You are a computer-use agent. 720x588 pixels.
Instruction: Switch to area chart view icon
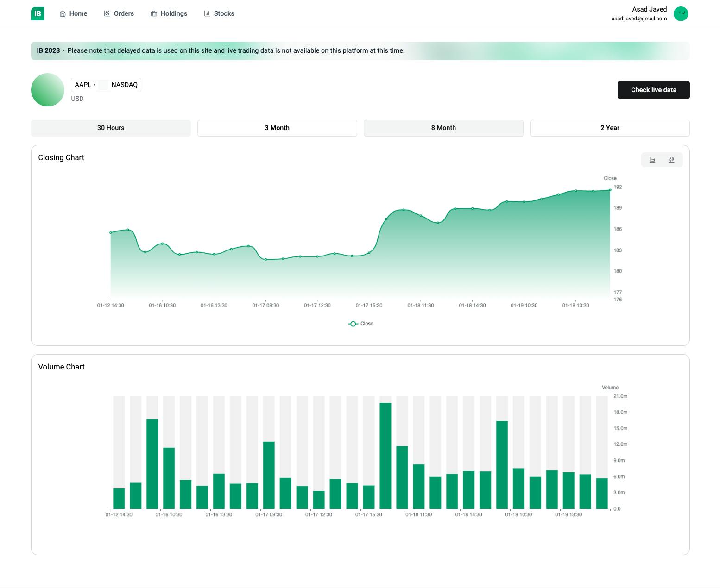652,160
